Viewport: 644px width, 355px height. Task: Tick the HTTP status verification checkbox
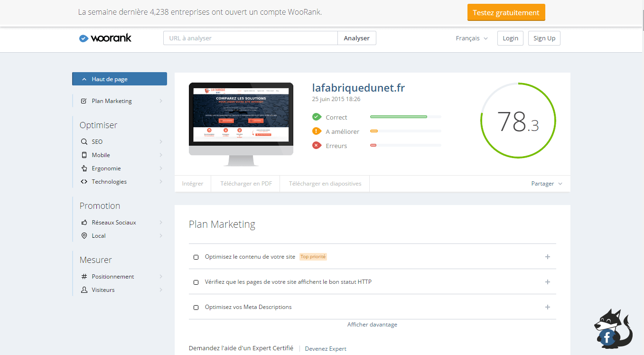[196, 282]
